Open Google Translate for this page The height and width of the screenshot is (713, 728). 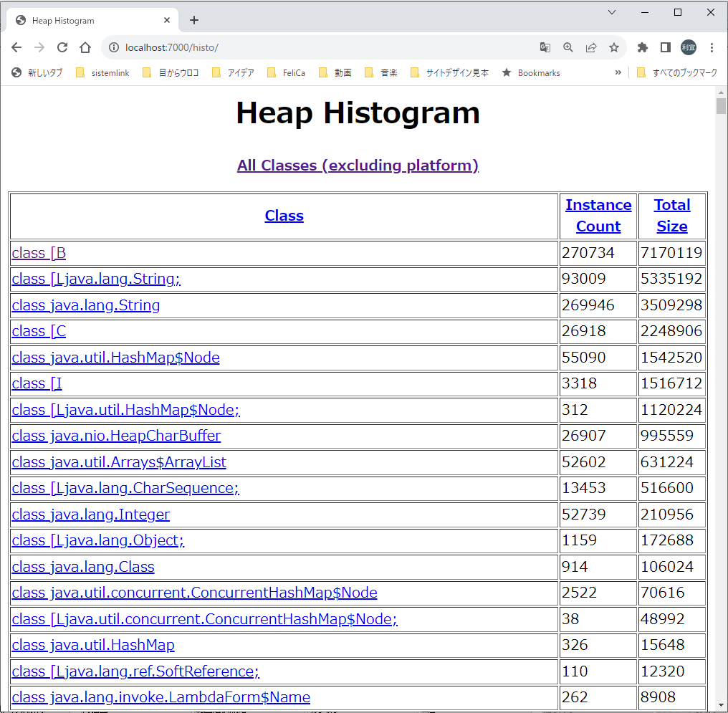[545, 47]
